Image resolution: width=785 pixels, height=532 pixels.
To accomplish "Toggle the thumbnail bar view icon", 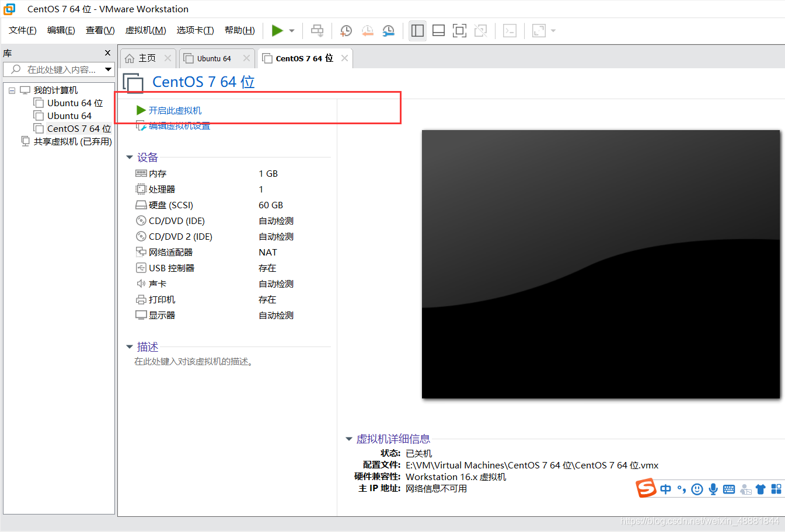I will 438,30.
